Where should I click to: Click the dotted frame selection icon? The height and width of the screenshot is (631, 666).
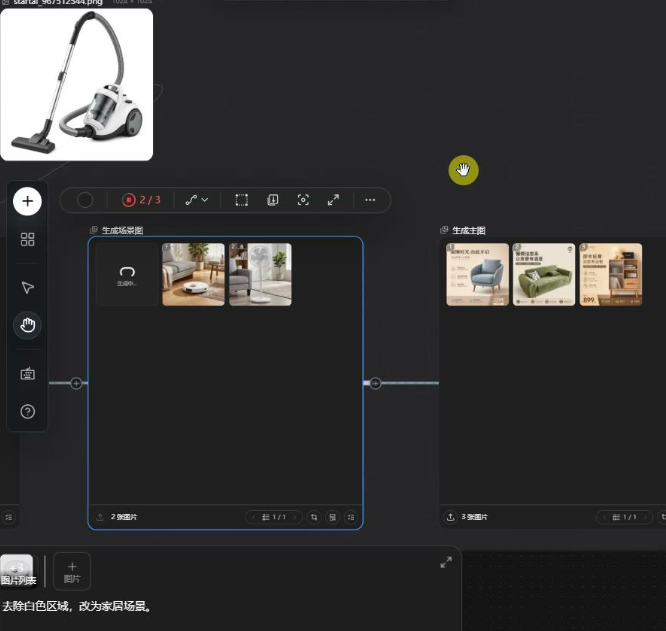point(242,200)
